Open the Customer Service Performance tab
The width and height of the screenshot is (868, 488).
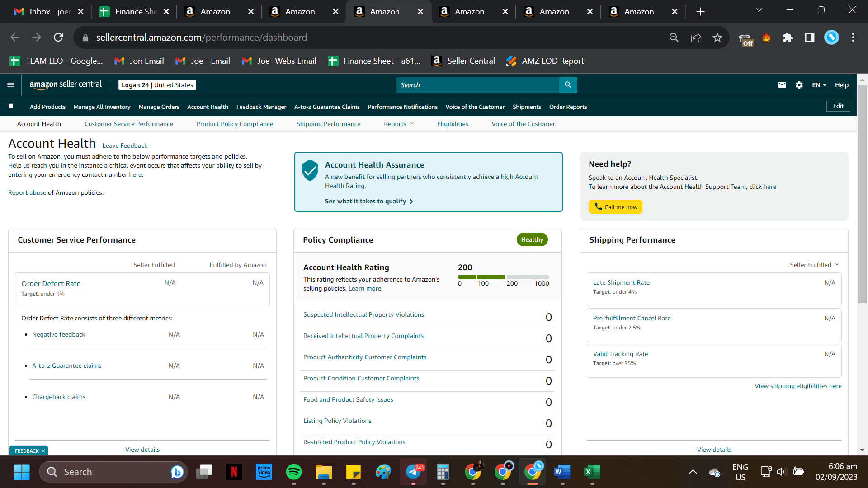pyautogui.click(x=129, y=124)
